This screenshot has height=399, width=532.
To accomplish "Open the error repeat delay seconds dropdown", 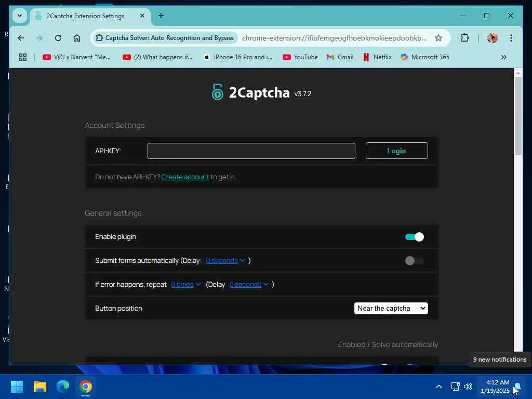I will pyautogui.click(x=249, y=284).
